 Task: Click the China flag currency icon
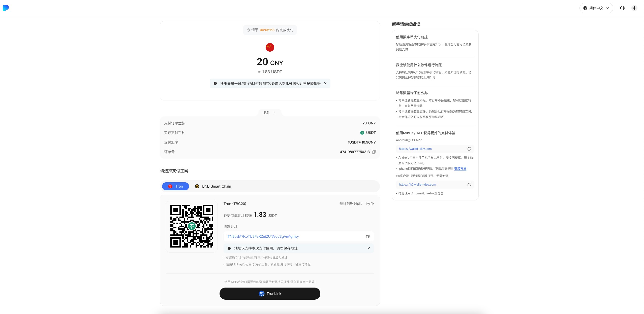click(x=270, y=47)
